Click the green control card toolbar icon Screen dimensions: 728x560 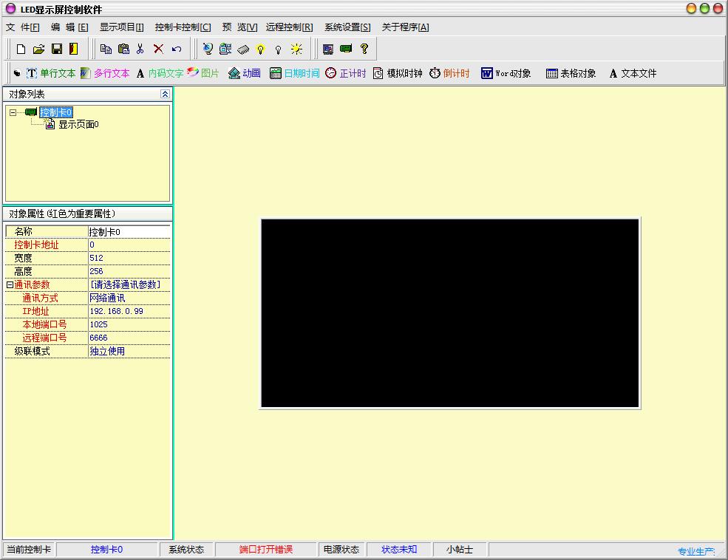point(346,48)
